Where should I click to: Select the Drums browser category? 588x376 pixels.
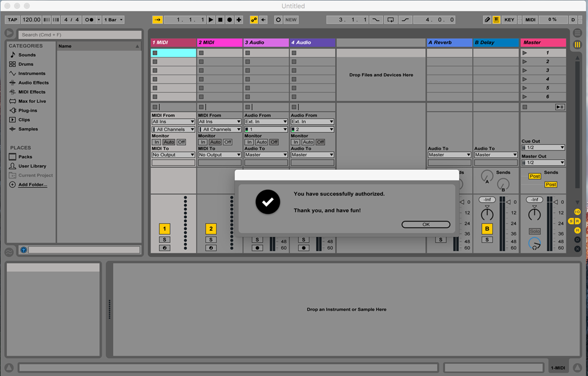pyautogui.click(x=26, y=64)
